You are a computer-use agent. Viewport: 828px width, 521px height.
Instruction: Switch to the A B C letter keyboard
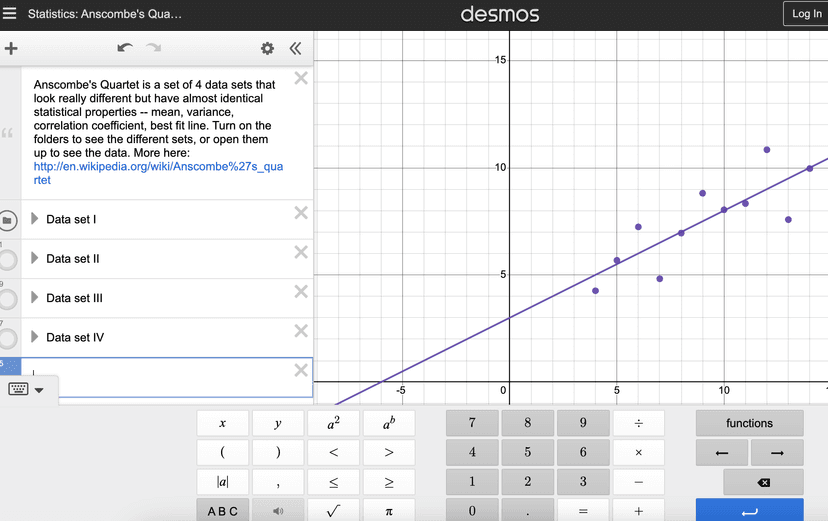[222, 510]
